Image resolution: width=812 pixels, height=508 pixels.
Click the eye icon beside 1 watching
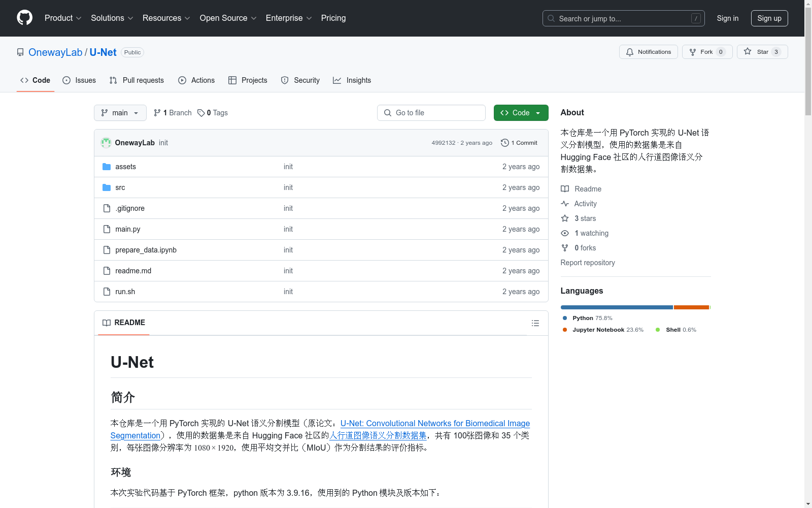(x=565, y=233)
